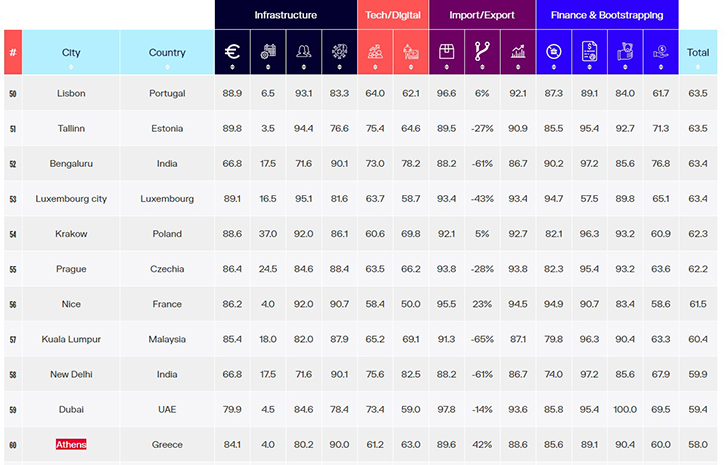Viewport: 728px width, 465px height.
Task: Click the red # rank column header
Action: [13, 52]
